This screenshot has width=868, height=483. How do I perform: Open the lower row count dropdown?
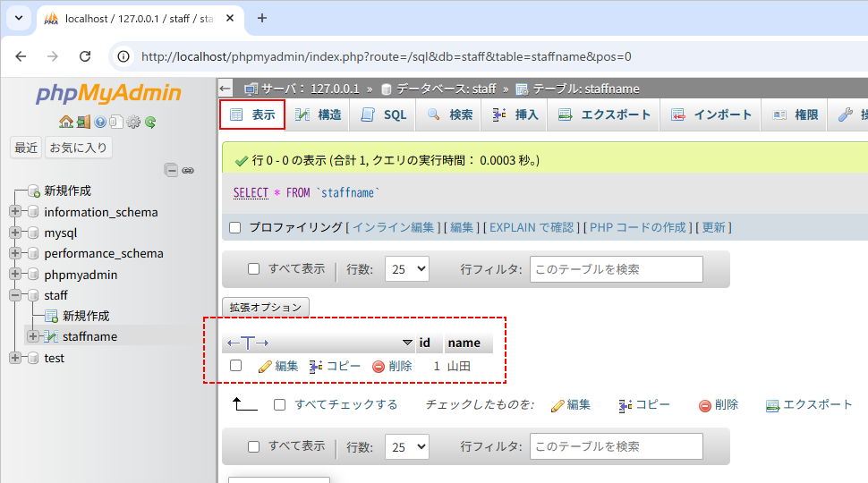coord(407,446)
